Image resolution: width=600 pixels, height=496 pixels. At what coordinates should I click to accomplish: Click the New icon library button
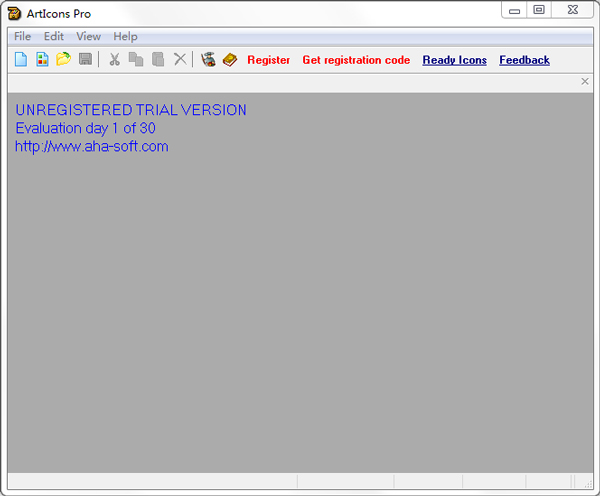pos(42,60)
